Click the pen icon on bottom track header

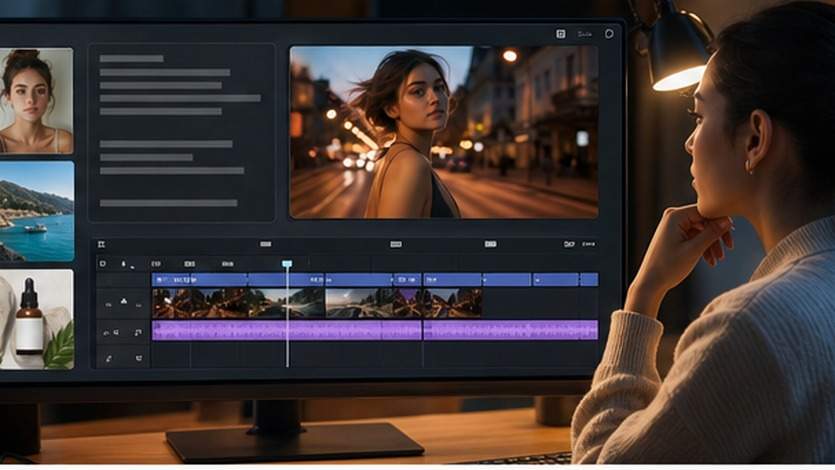(x=109, y=359)
